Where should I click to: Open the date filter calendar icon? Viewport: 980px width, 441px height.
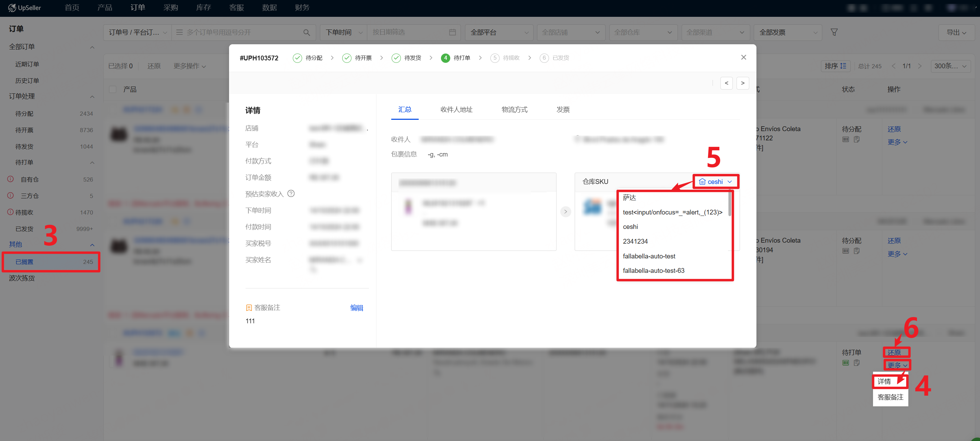(x=452, y=32)
